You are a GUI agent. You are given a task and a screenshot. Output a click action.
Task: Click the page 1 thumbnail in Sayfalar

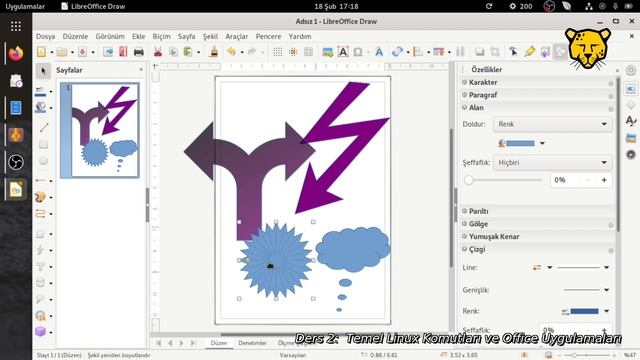click(100, 130)
